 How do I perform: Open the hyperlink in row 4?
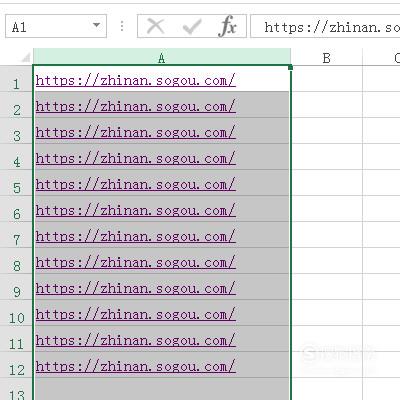coord(136,158)
